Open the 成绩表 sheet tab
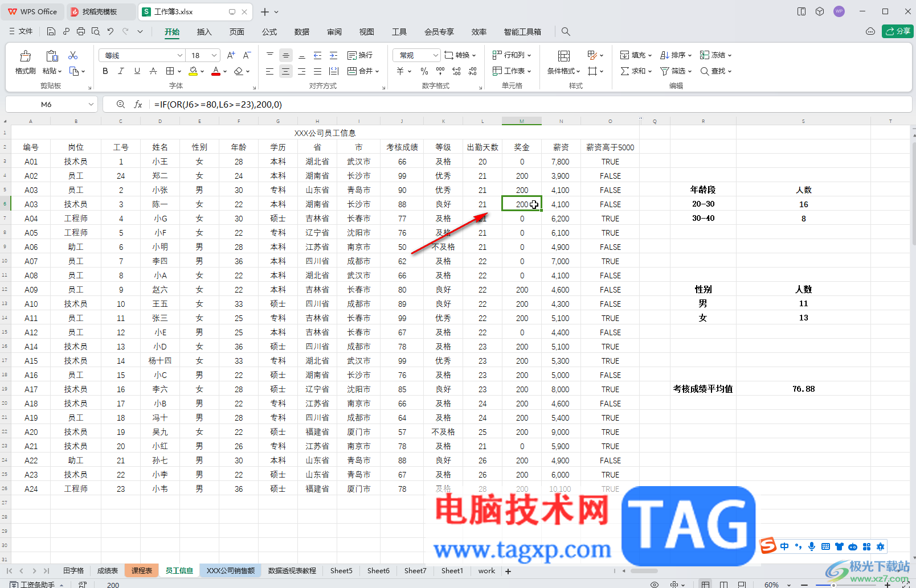This screenshot has height=588, width=916. (x=108, y=571)
